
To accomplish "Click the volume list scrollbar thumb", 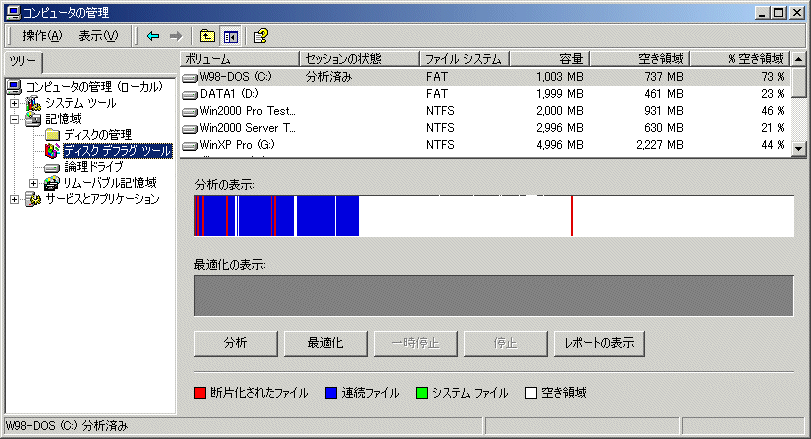I will pos(799,82).
